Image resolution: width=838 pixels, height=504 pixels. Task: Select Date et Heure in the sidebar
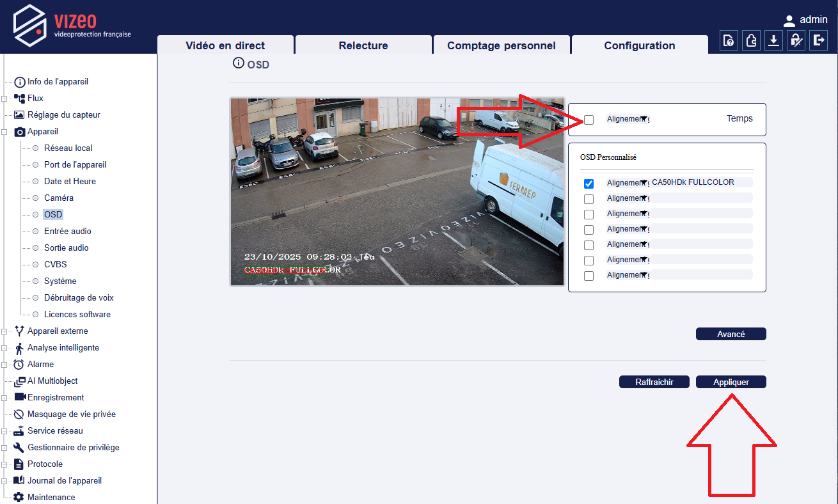[x=70, y=182]
